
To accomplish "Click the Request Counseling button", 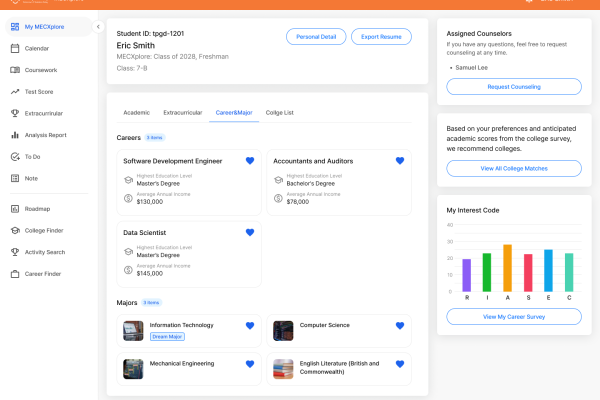I will coord(514,87).
